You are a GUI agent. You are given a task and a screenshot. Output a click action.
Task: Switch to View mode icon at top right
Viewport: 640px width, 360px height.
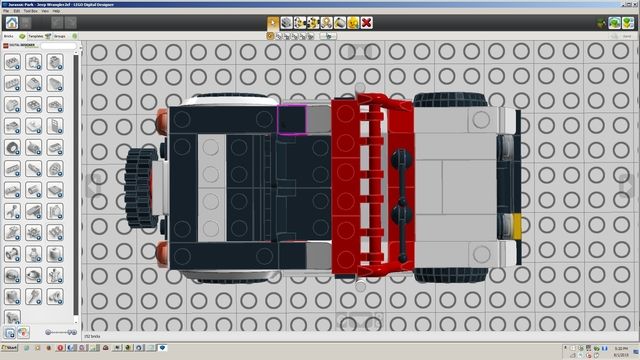click(614, 23)
